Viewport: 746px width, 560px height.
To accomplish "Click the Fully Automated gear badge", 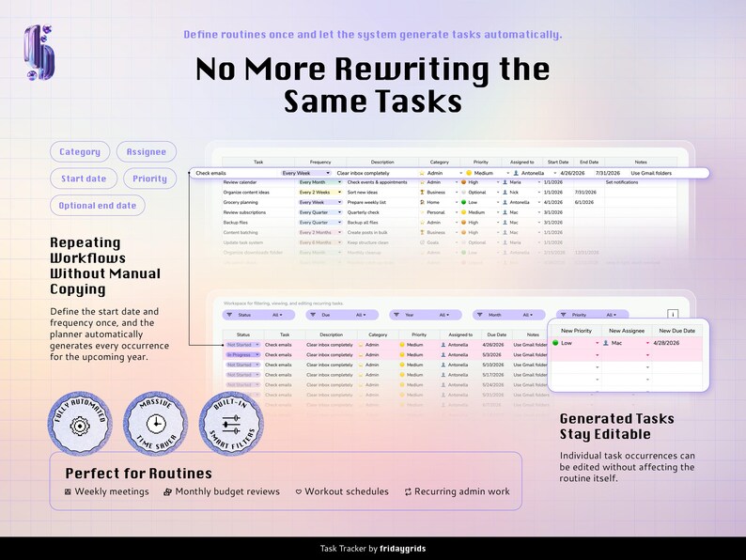I will pyautogui.click(x=80, y=424).
